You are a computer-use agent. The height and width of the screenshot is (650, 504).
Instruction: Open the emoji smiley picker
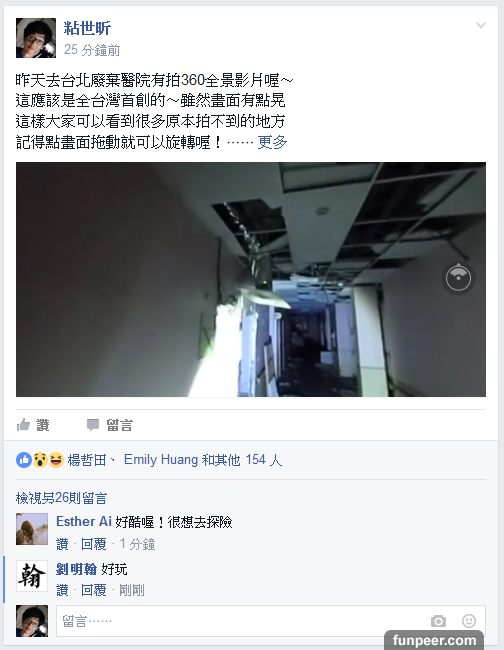pos(469,621)
